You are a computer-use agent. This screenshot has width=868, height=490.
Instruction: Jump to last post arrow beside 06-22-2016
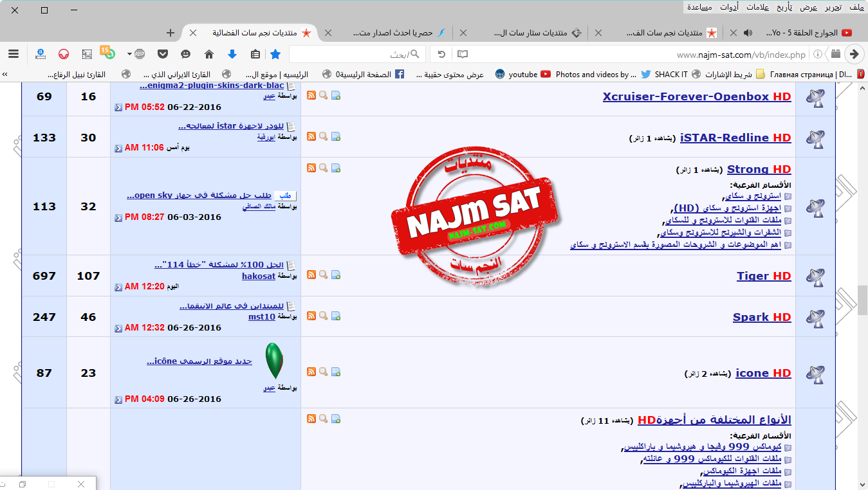pyautogui.click(x=118, y=108)
